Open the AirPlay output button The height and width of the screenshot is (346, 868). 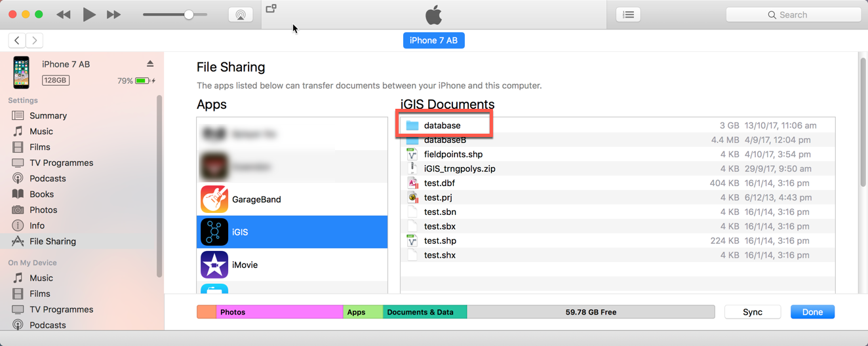point(241,14)
